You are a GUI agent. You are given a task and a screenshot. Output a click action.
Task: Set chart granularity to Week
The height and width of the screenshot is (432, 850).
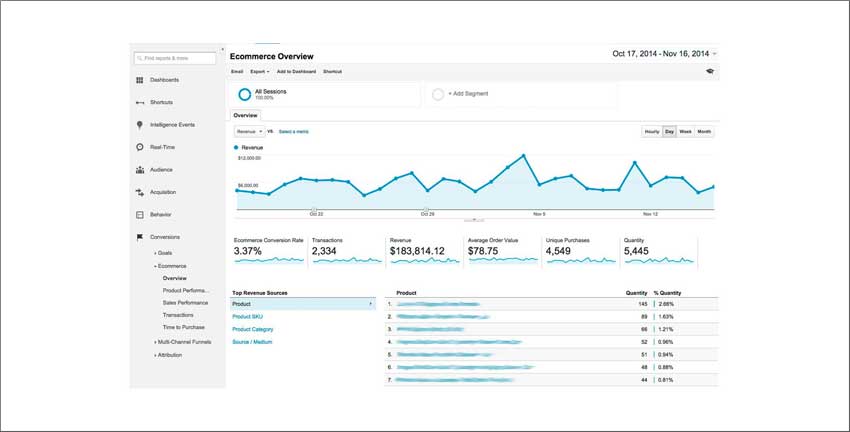click(685, 132)
